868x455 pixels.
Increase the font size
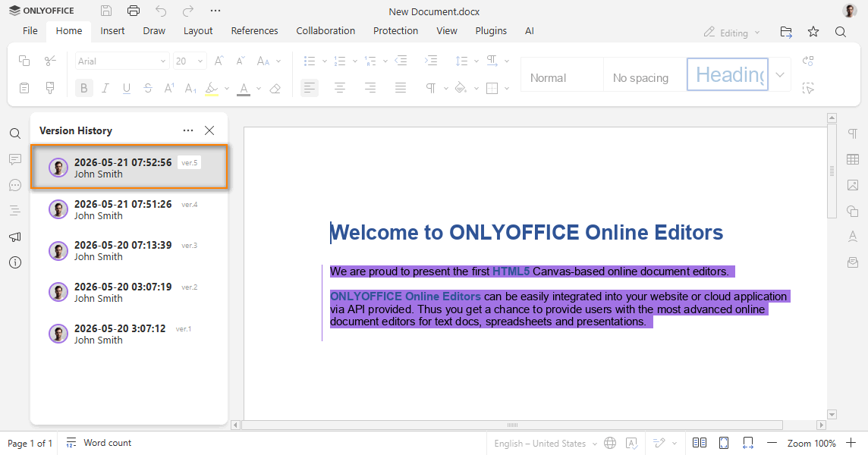click(x=219, y=61)
